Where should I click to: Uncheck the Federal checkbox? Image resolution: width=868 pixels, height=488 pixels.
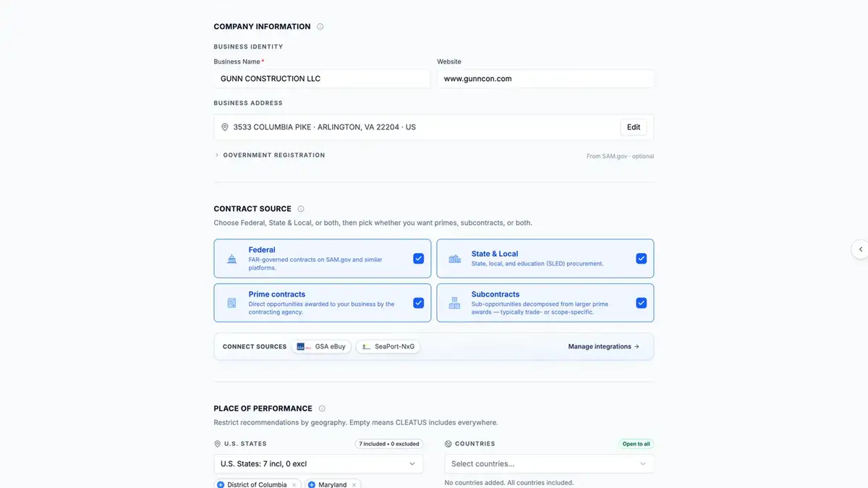click(x=419, y=259)
